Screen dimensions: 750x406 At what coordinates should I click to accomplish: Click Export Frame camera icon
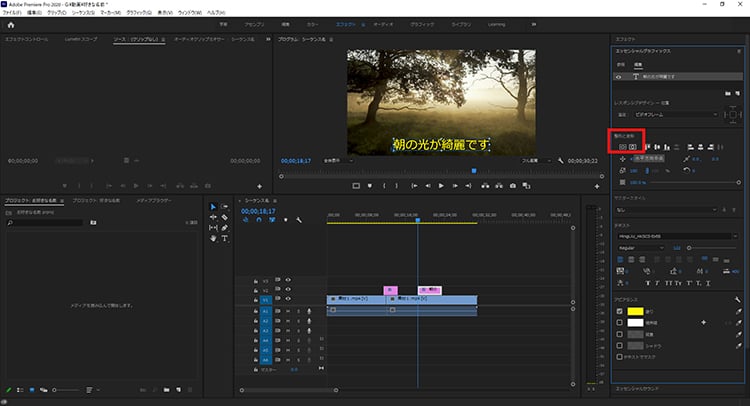pyautogui.click(x=513, y=186)
